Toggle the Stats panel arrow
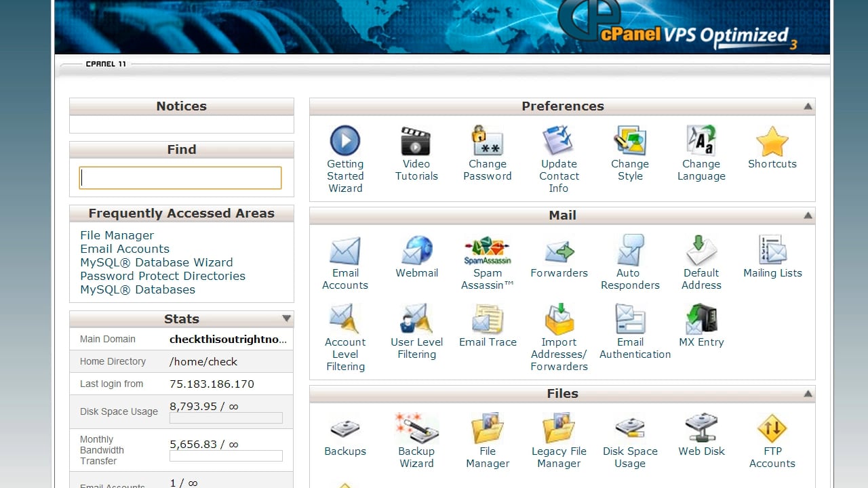Screen dimensions: 868x488 286,319
